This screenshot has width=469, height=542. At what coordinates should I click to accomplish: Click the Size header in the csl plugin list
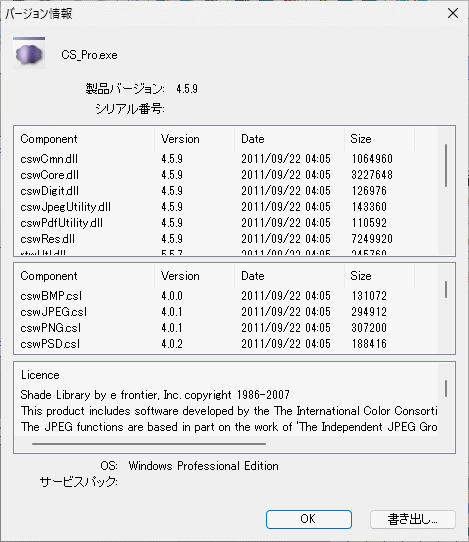[x=379, y=276]
